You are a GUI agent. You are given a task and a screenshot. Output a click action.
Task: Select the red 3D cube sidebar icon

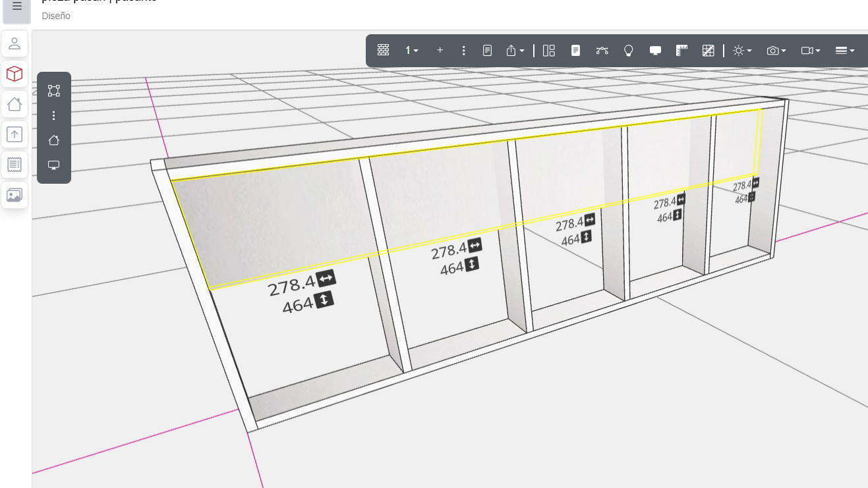click(x=14, y=74)
